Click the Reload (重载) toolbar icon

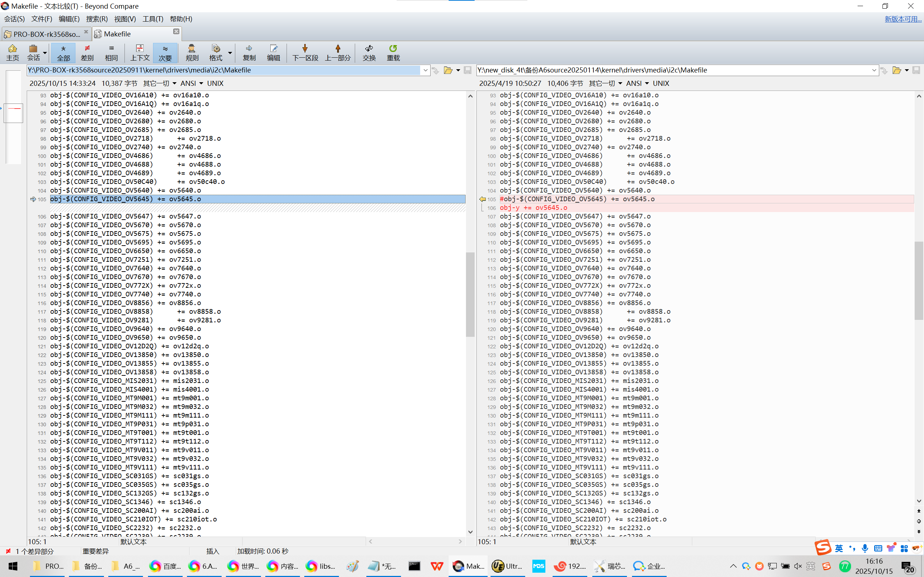[393, 52]
